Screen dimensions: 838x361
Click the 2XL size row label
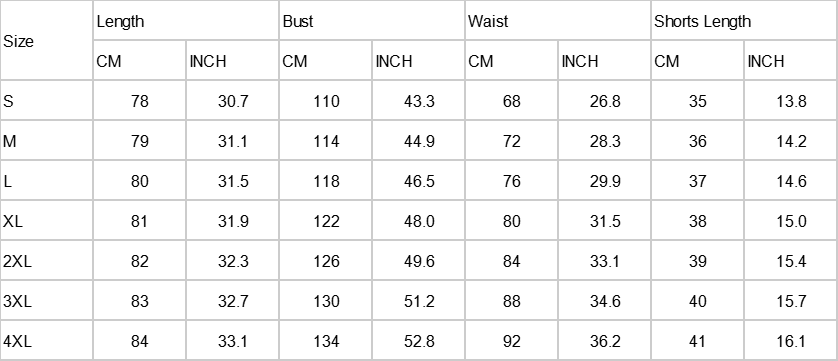pyautogui.click(x=46, y=261)
